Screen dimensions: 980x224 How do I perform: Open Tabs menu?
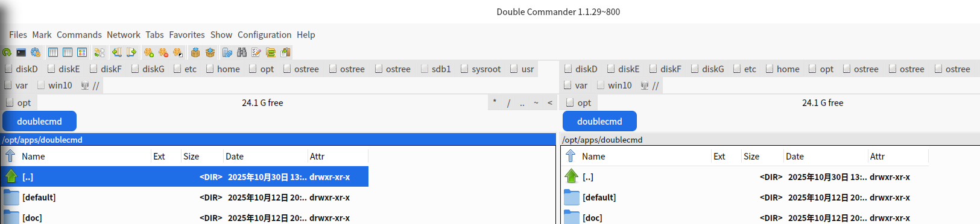154,35
